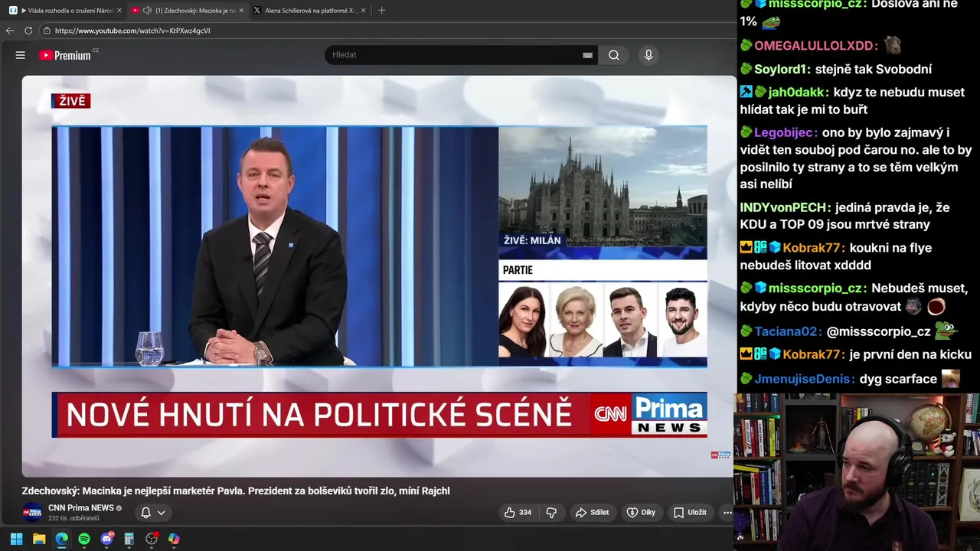Open Calculator from taskbar
Viewport: 980px width, 551px height.
[129, 539]
